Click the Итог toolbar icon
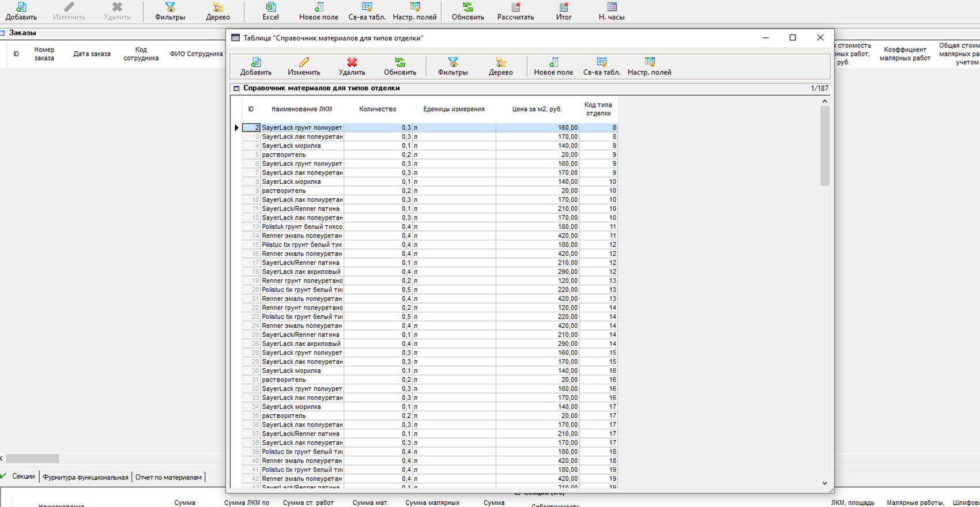 [x=564, y=12]
